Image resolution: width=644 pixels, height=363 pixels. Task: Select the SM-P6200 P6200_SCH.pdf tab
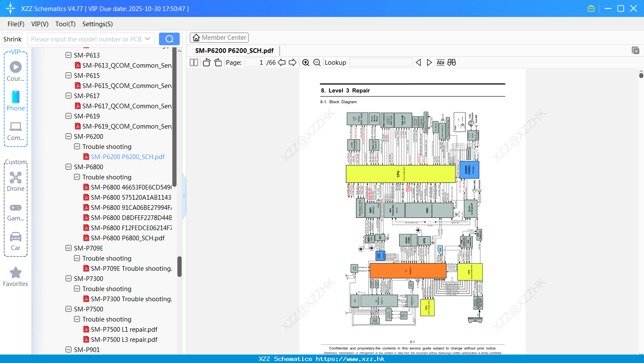234,50
